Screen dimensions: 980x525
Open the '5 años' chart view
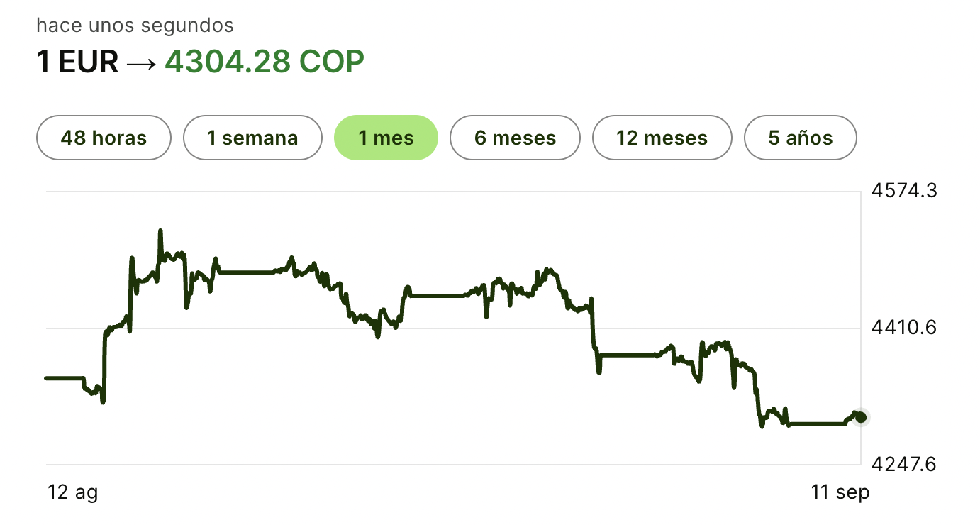pyautogui.click(x=800, y=138)
